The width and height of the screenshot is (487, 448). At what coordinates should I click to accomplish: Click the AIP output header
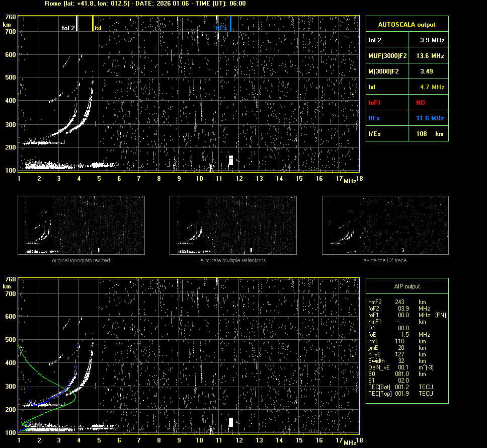(407, 286)
